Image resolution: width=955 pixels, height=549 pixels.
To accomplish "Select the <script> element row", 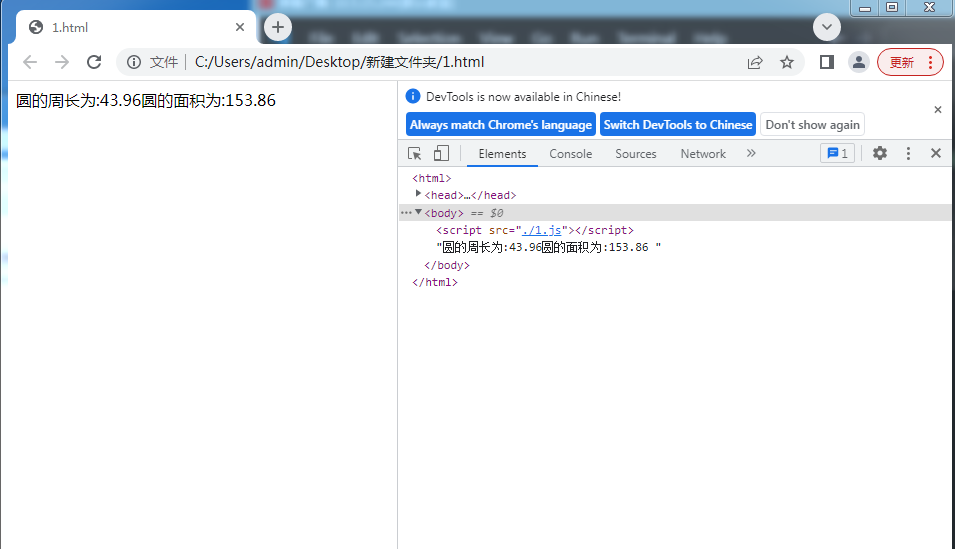I will (535, 230).
